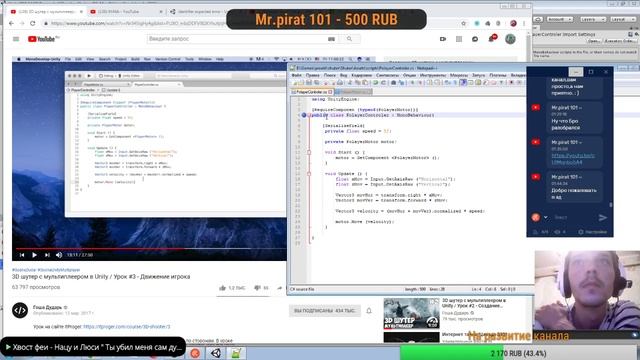Viewport: 640px width, 360px height.
Task: Reload the Chrome page
Action: [33, 23]
